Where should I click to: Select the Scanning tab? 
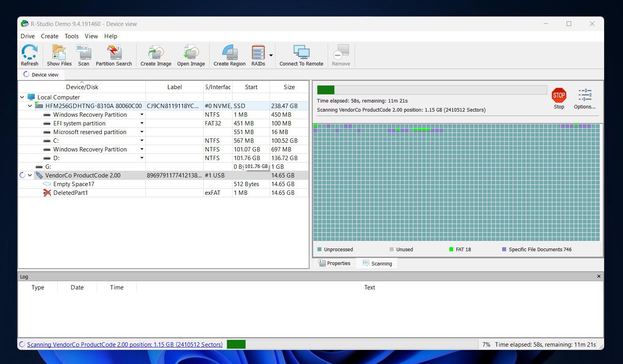[377, 263]
